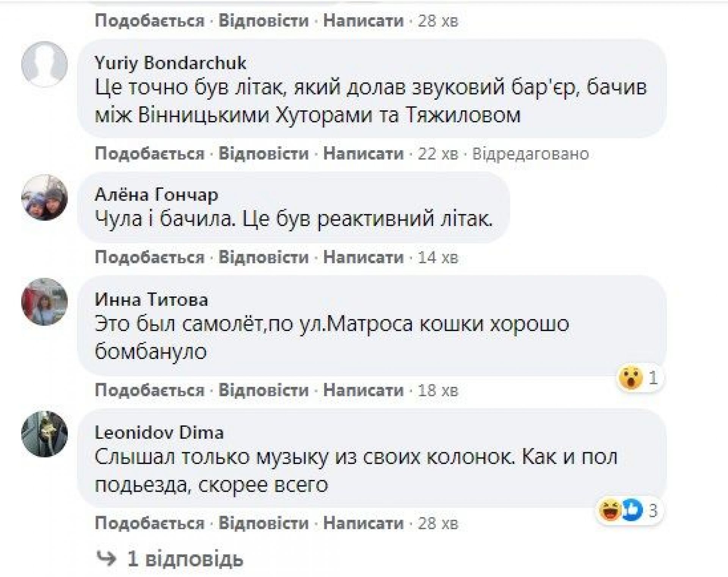Like Yuriy Bondarchuk's comment with Подобається
Screen dimensions: 728x577
pos(149,154)
